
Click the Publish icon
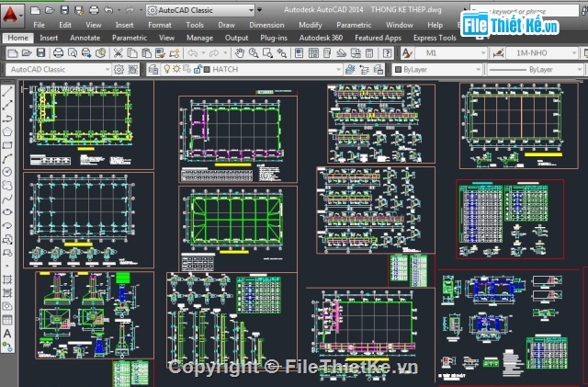[x=86, y=53]
